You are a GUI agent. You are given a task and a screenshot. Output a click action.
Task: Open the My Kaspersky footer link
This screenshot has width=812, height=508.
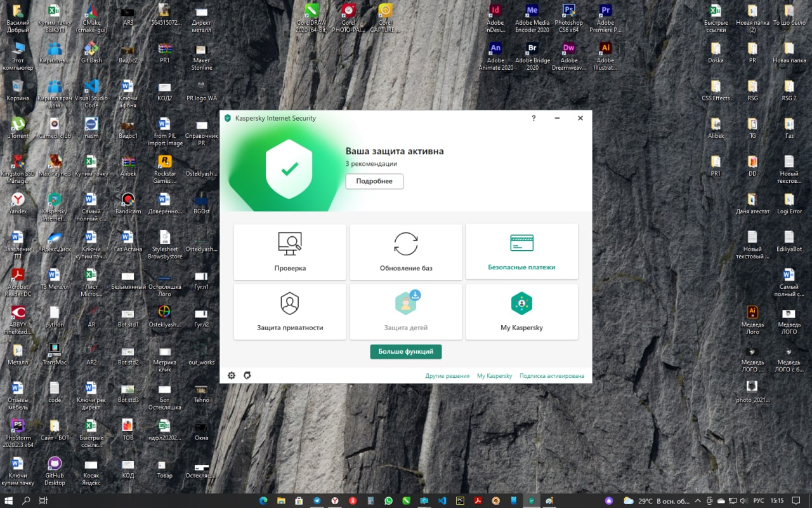click(495, 376)
